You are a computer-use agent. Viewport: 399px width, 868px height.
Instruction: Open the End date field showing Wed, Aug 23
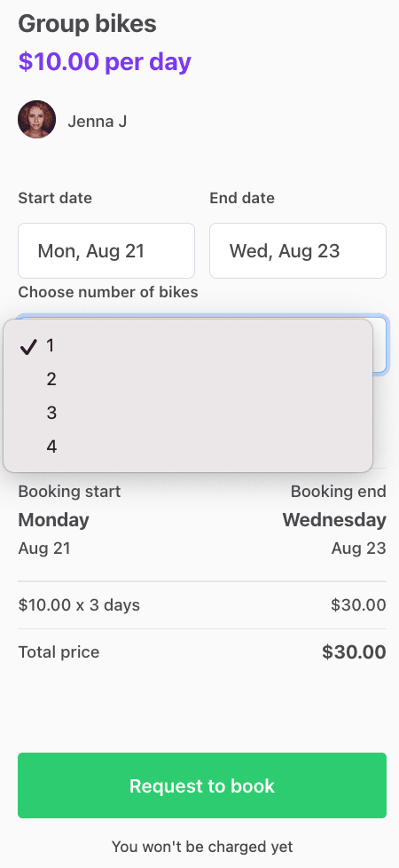tap(298, 251)
